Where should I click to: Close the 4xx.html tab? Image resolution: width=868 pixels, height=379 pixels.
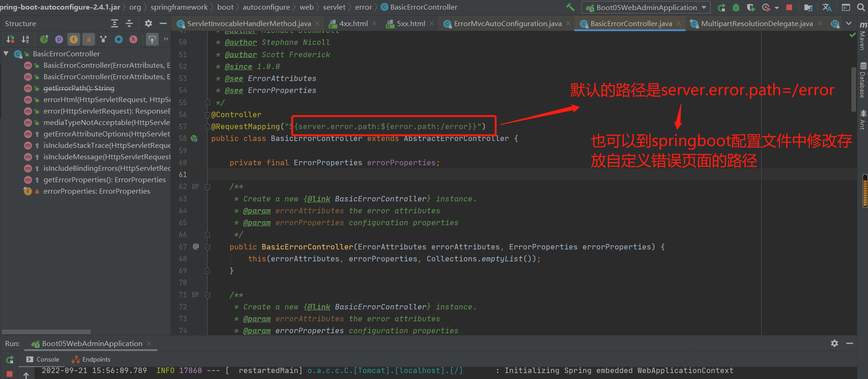coord(374,23)
